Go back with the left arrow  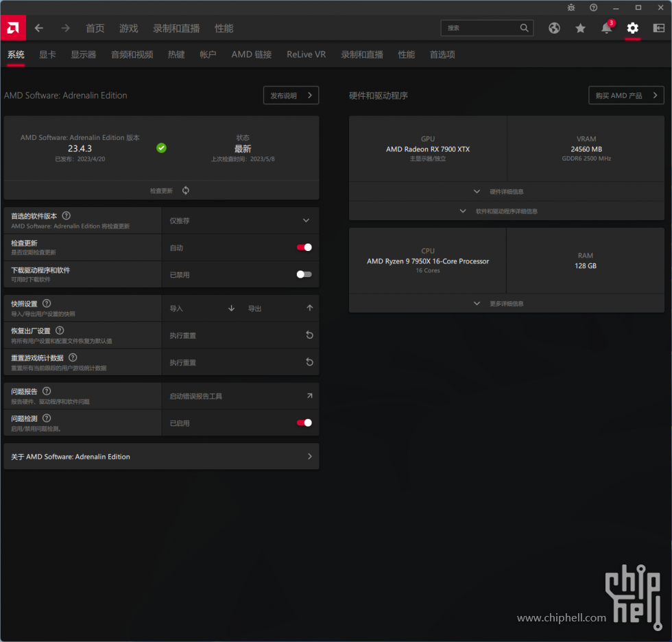39,28
